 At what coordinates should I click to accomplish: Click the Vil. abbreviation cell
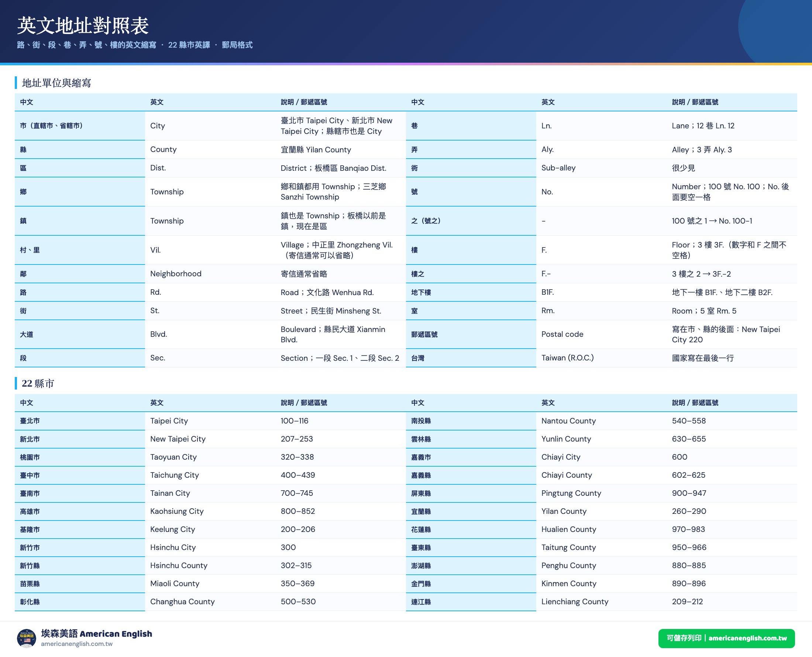point(210,250)
